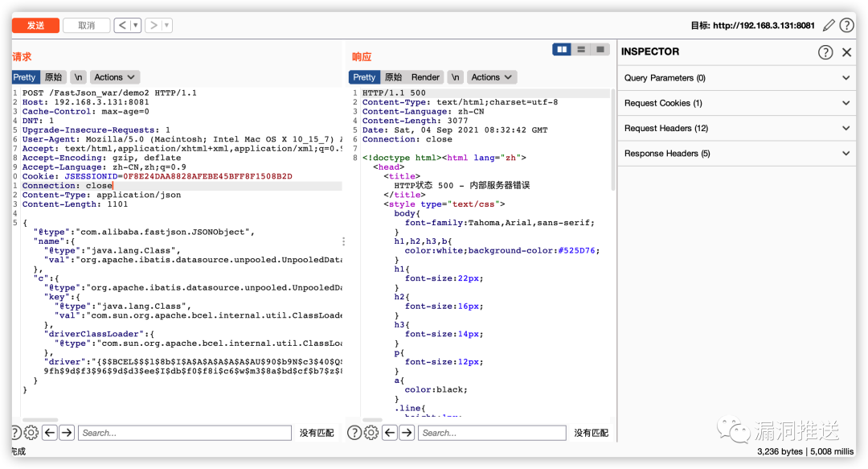Select the response Pretty tab
Viewport: 868px width, 469px height.
pyautogui.click(x=364, y=77)
